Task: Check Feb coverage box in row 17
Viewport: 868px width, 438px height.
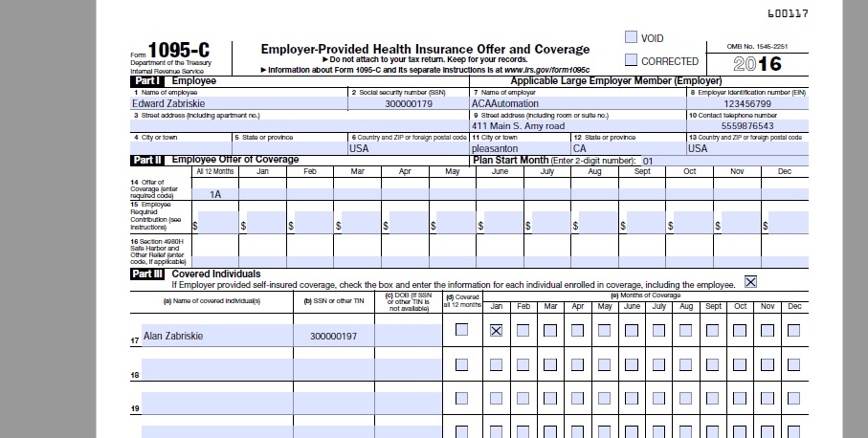Action: point(523,330)
